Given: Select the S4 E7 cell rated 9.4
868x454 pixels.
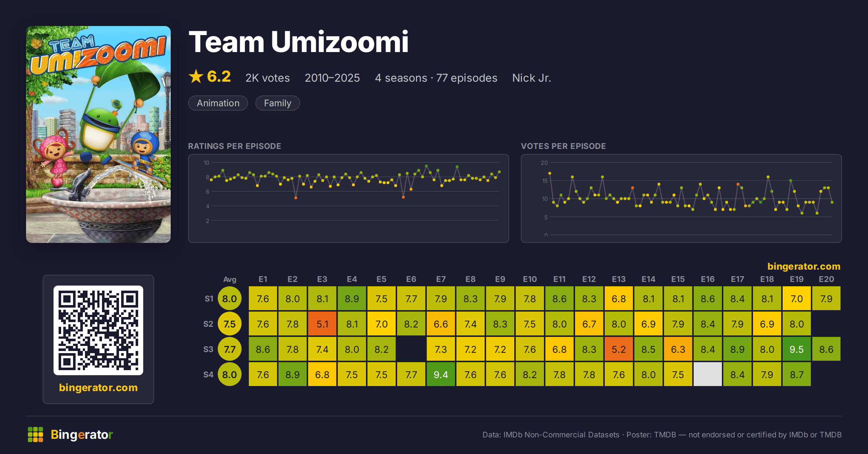Looking at the screenshot, I should [441, 374].
